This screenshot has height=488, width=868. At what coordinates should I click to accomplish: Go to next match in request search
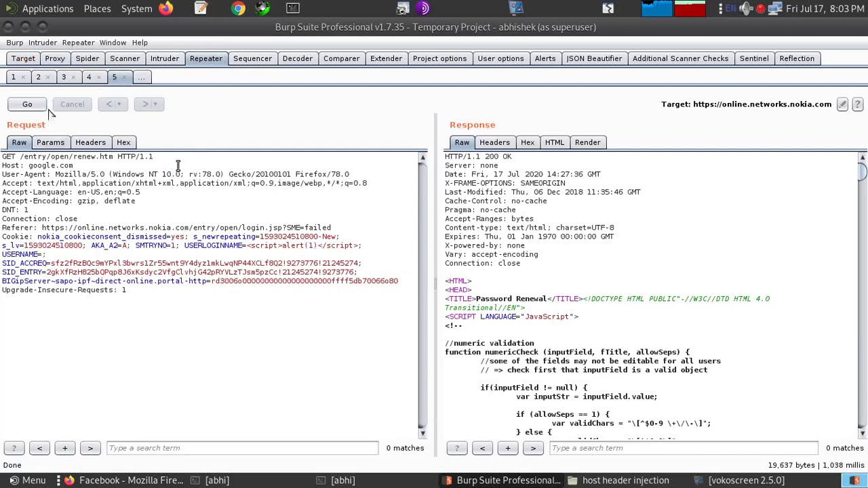pyautogui.click(x=90, y=448)
